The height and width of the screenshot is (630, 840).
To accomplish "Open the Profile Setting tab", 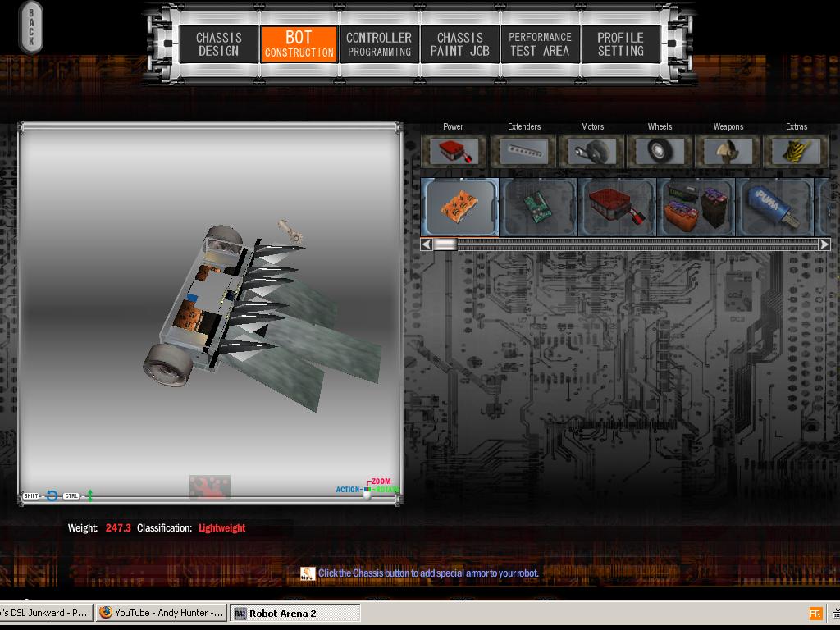I will pos(620,44).
